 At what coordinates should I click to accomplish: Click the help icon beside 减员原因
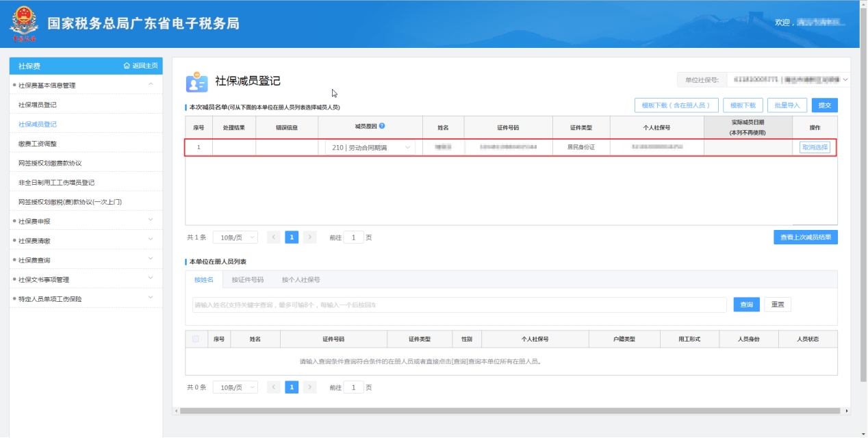point(382,127)
